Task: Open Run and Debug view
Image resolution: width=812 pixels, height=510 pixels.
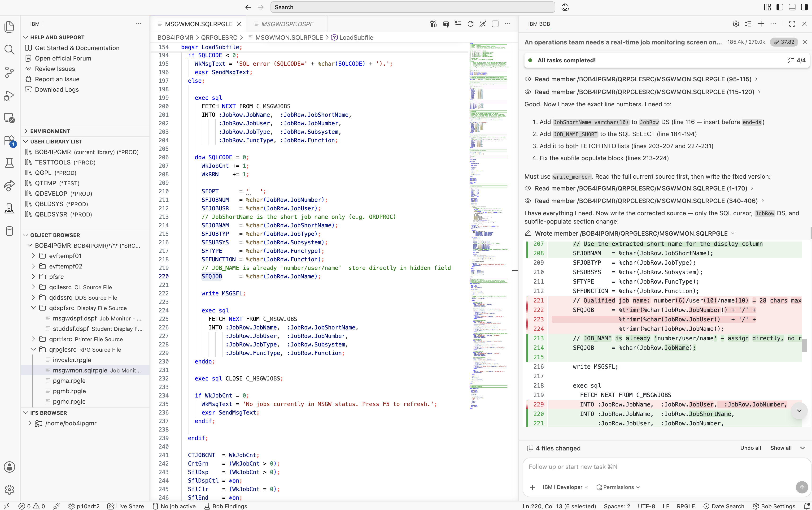Action: coord(9,95)
